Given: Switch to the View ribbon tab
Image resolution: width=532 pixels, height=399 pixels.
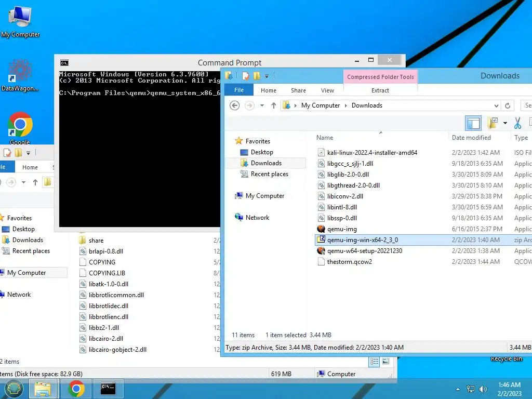Looking at the screenshot, I should pyautogui.click(x=327, y=90).
